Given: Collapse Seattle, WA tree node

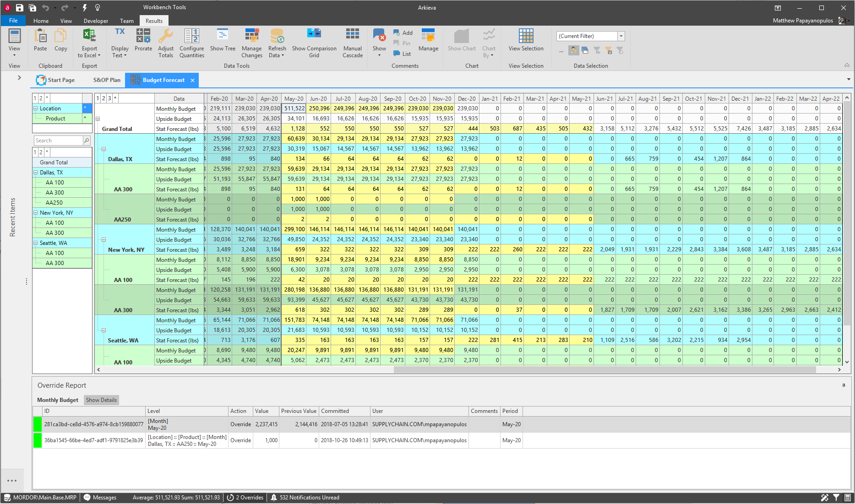Looking at the screenshot, I should [36, 243].
